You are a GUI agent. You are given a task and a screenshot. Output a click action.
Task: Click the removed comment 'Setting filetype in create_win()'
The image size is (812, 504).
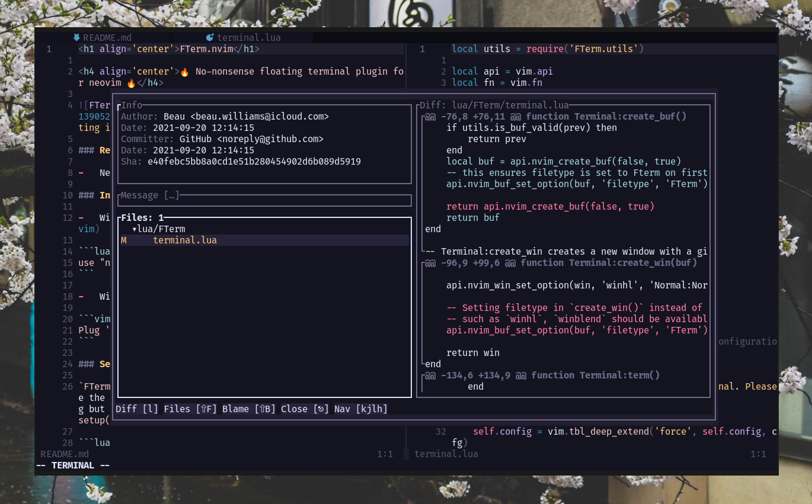coord(574,308)
